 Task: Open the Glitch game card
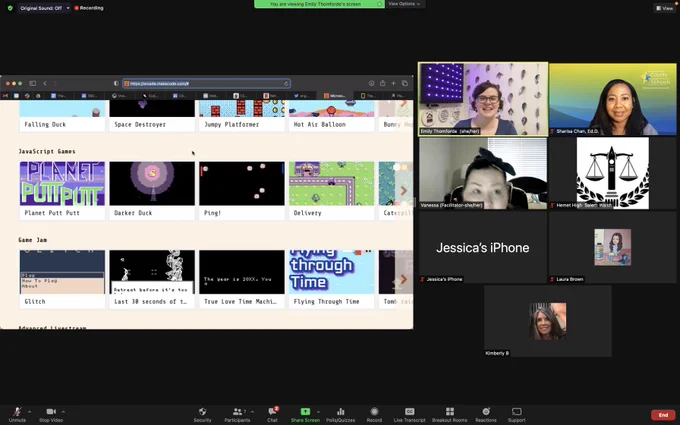pos(62,279)
